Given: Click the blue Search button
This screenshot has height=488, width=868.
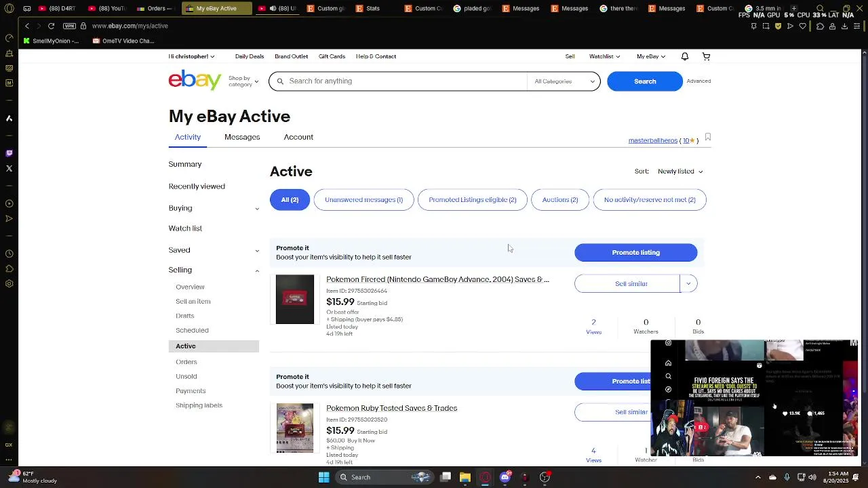Looking at the screenshot, I should pos(645,81).
